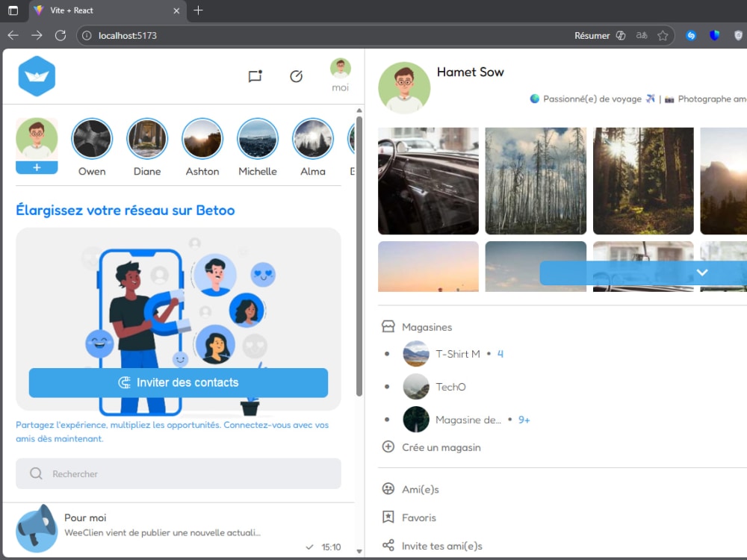
Task: Click the Pour moi megaphone avatar
Action: tap(37, 529)
